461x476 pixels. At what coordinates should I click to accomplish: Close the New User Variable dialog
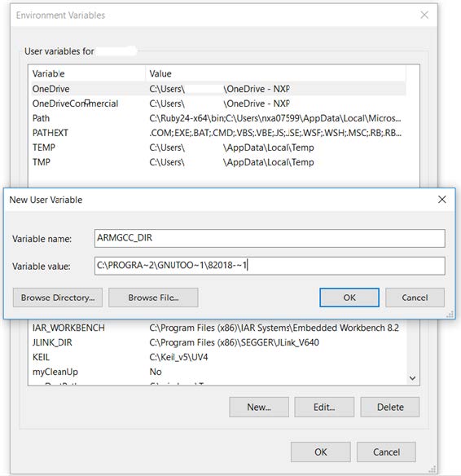[x=442, y=200]
